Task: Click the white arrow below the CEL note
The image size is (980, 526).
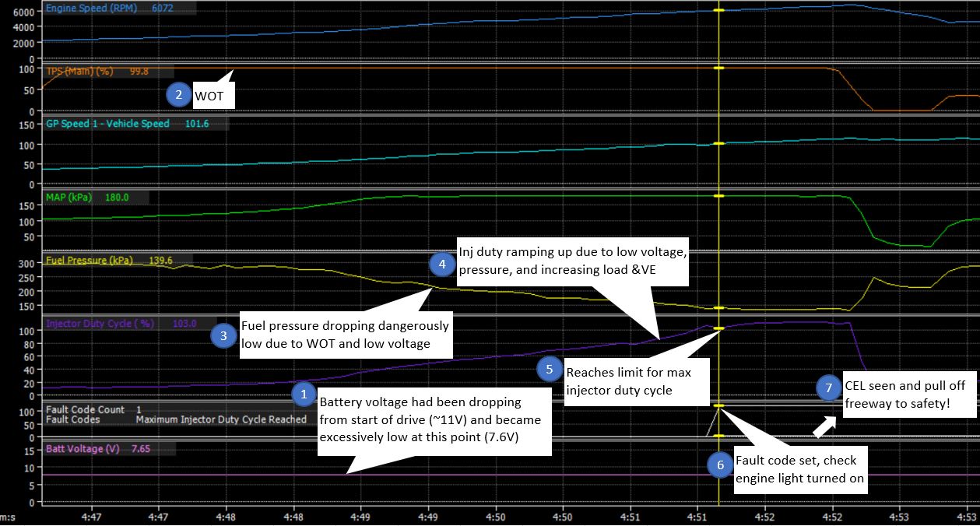Action: tap(825, 425)
